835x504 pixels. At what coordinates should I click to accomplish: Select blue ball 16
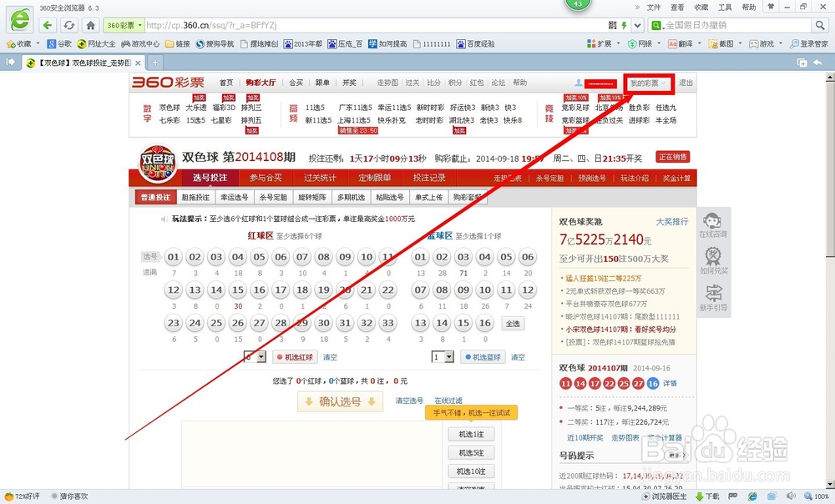[484, 323]
